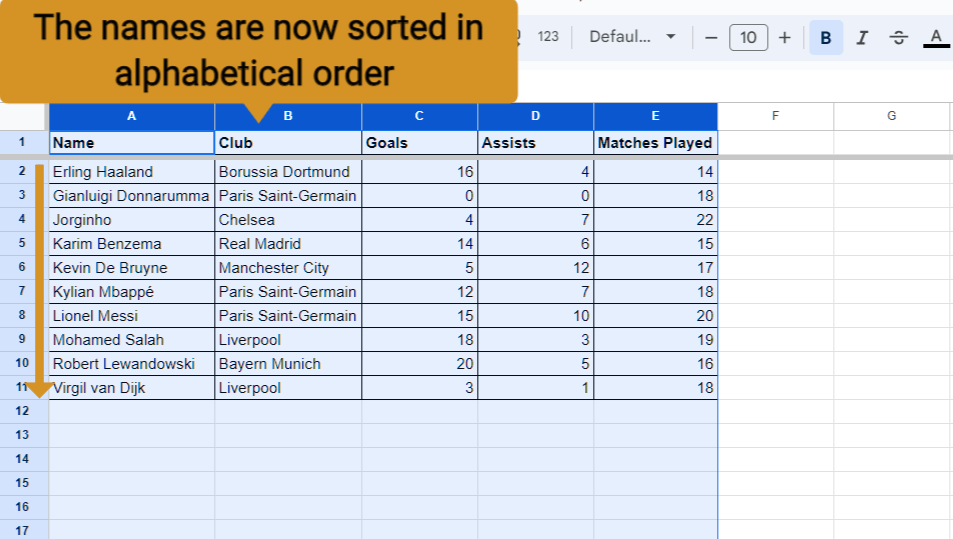
Task: Select column C header
Action: click(419, 116)
